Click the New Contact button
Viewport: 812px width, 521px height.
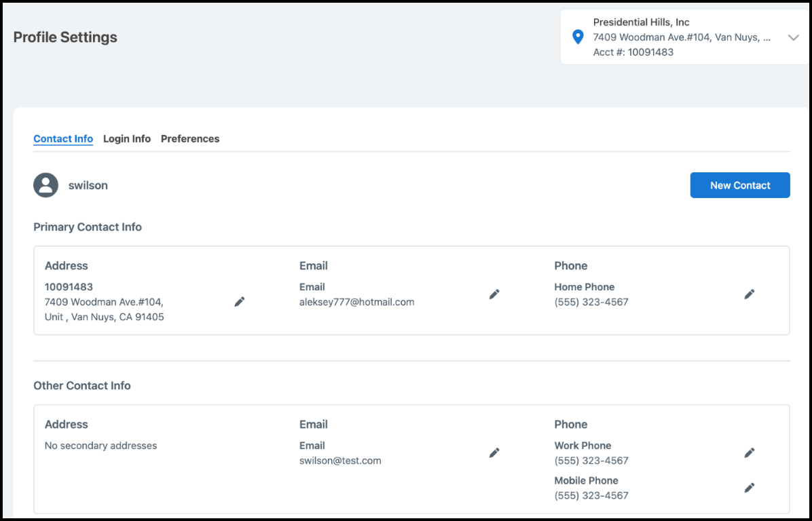tap(740, 185)
